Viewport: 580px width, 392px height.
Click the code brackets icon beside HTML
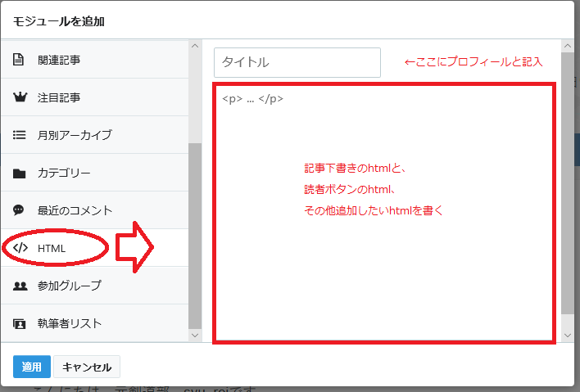pos(20,247)
